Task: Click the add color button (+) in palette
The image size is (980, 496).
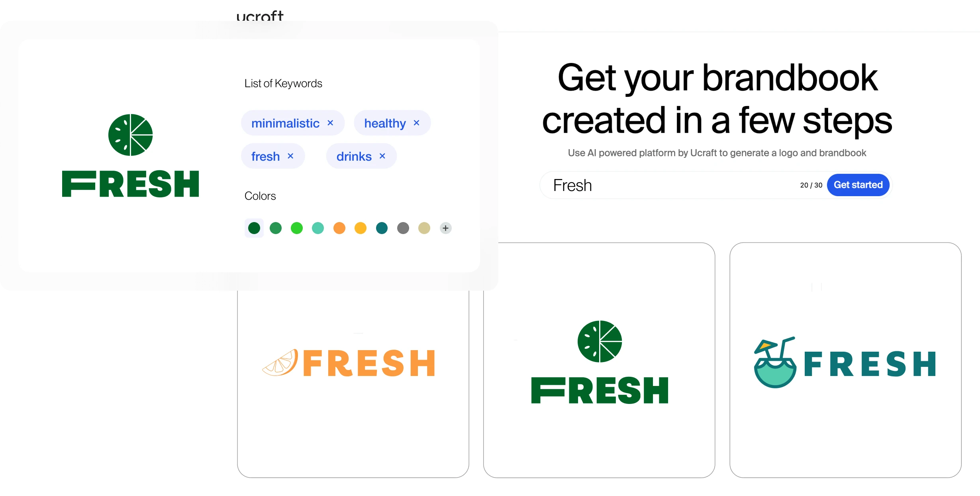Action: point(447,228)
